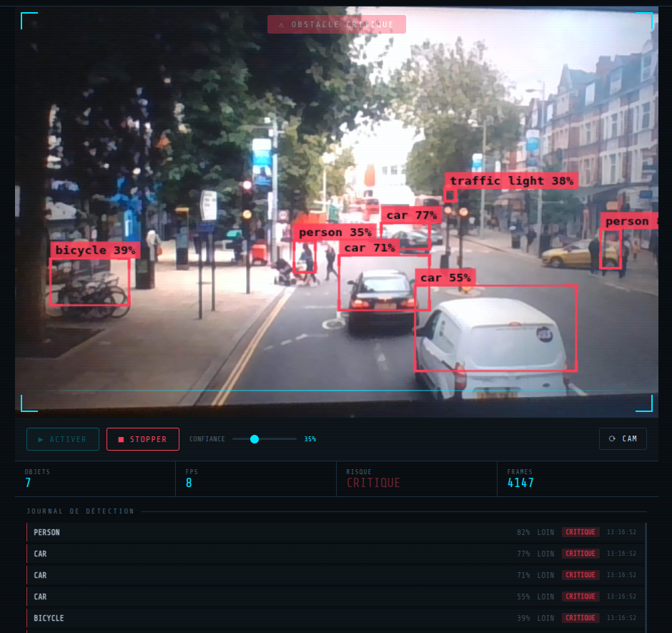The height and width of the screenshot is (633, 672).
Task: Click the ACTIVER button
Action: [63, 439]
